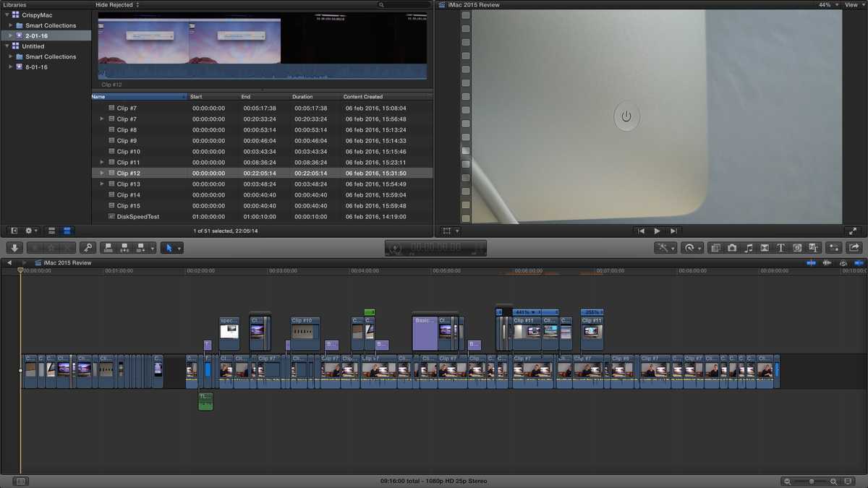Connect the clip to the primary storyline
868x488 pixels.
109,248
